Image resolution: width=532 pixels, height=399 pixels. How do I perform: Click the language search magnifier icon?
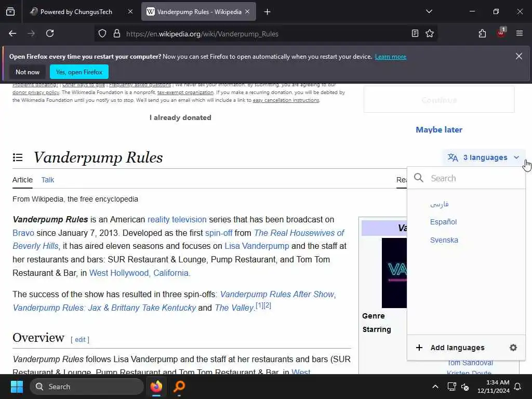419,178
